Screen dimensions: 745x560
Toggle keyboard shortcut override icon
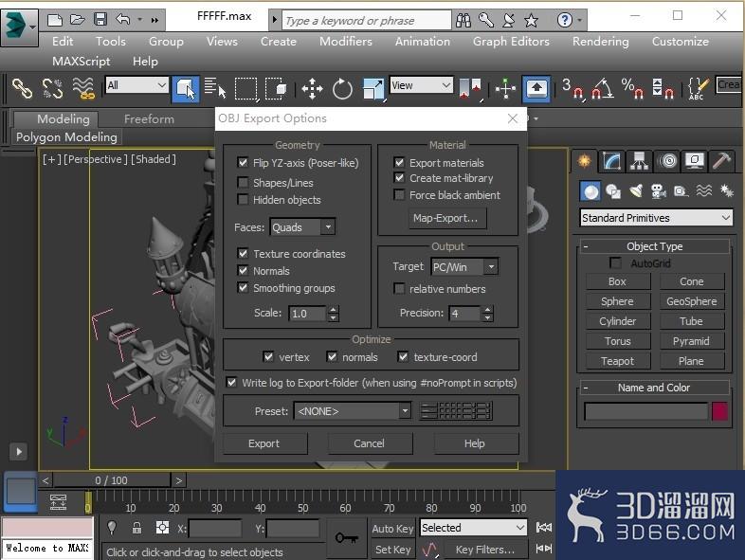click(536, 88)
